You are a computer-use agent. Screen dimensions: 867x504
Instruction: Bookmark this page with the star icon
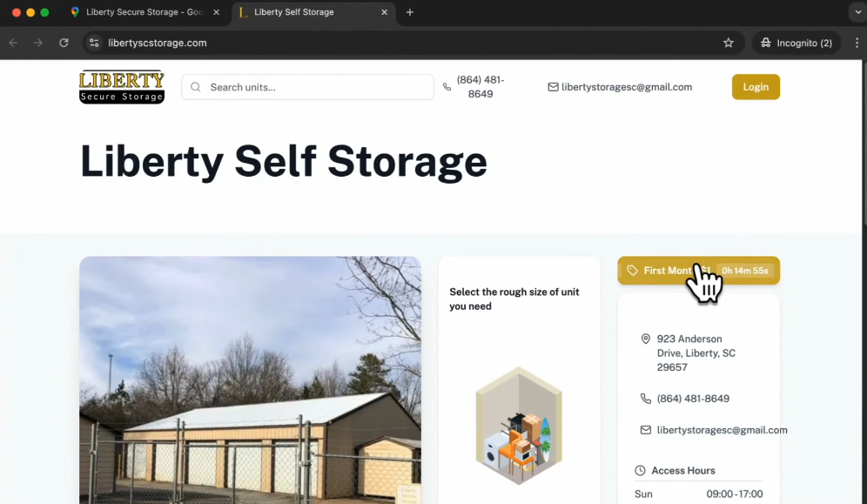[729, 43]
